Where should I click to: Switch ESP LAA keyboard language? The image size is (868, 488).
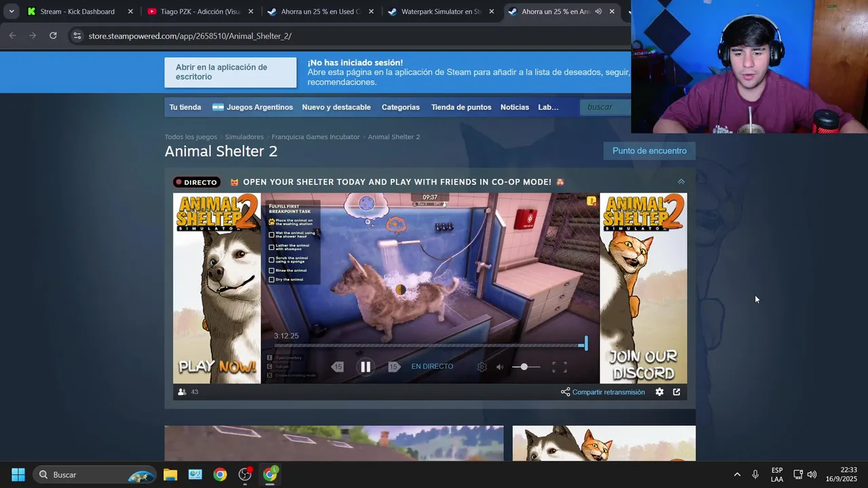[777, 474]
